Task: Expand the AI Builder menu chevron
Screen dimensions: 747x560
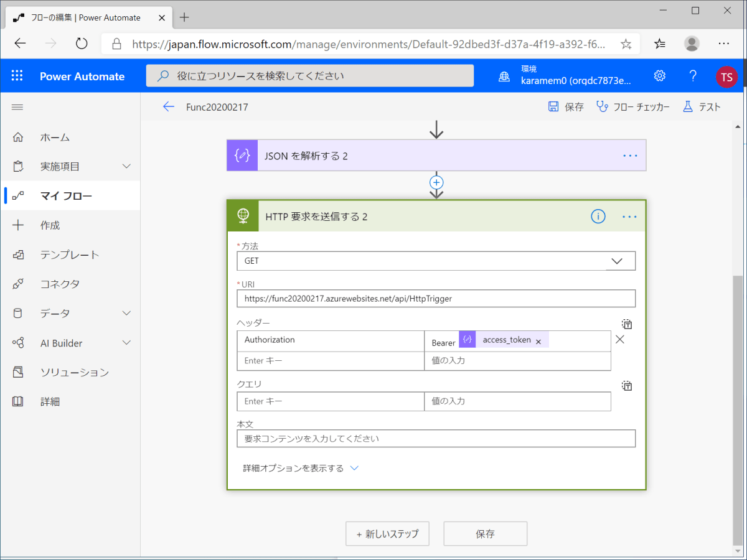Action: pos(126,343)
